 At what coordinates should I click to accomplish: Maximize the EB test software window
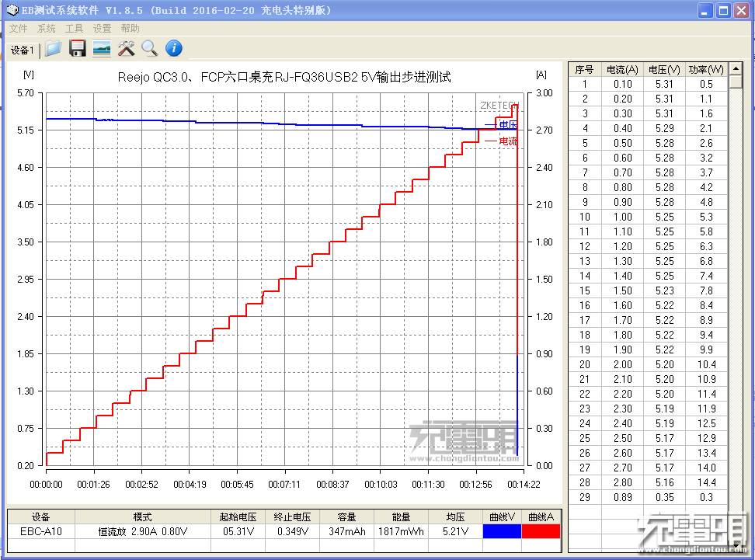(723, 11)
